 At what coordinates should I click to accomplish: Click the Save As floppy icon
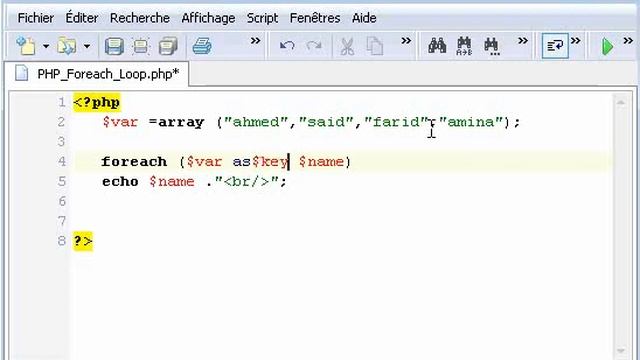pos(141,46)
